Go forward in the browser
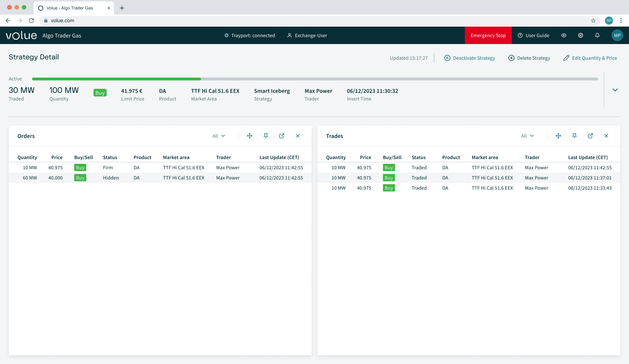The width and height of the screenshot is (629, 364). click(x=19, y=20)
